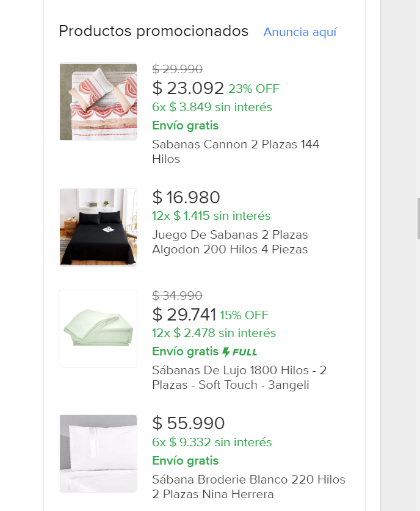Screen dimensions: 420x511
Task: Click the $ 29.741 price
Action: 184,314
